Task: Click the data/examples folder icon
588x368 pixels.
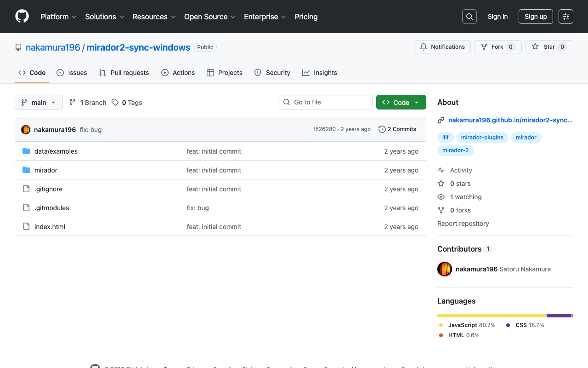Action: point(26,151)
